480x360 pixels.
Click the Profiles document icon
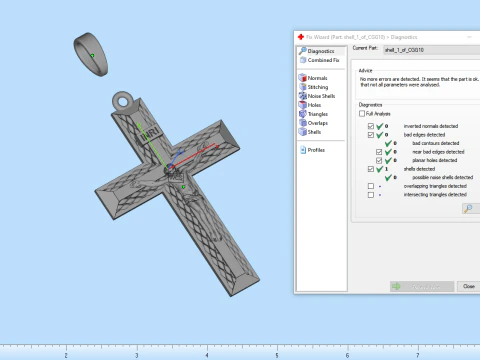coord(303,150)
